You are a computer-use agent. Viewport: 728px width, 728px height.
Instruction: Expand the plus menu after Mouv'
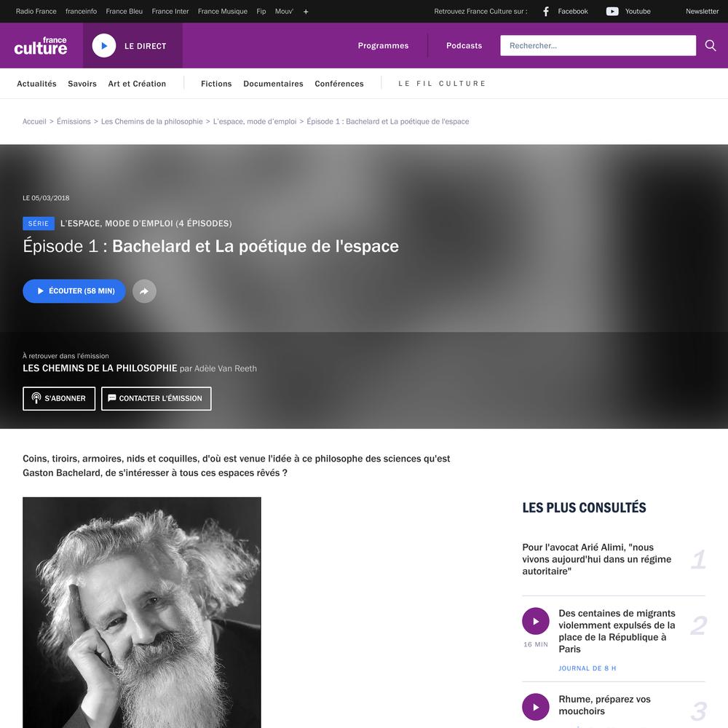coord(306,12)
